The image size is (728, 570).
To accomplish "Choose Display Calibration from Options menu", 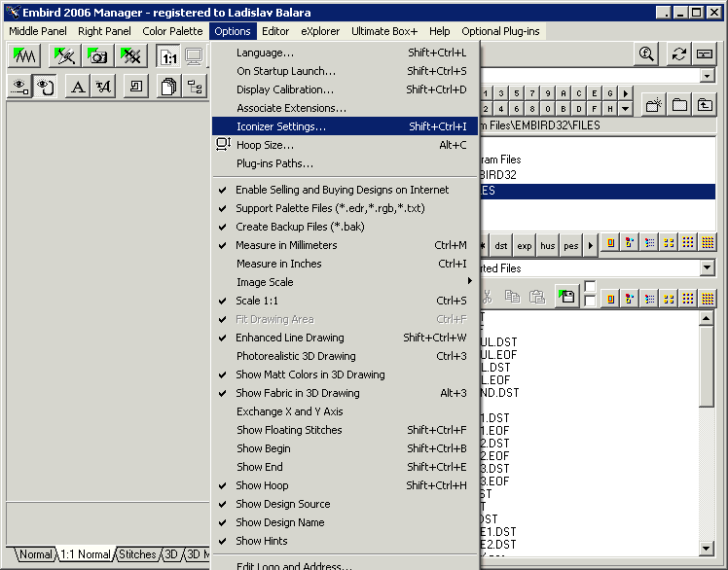I will tap(345, 89).
